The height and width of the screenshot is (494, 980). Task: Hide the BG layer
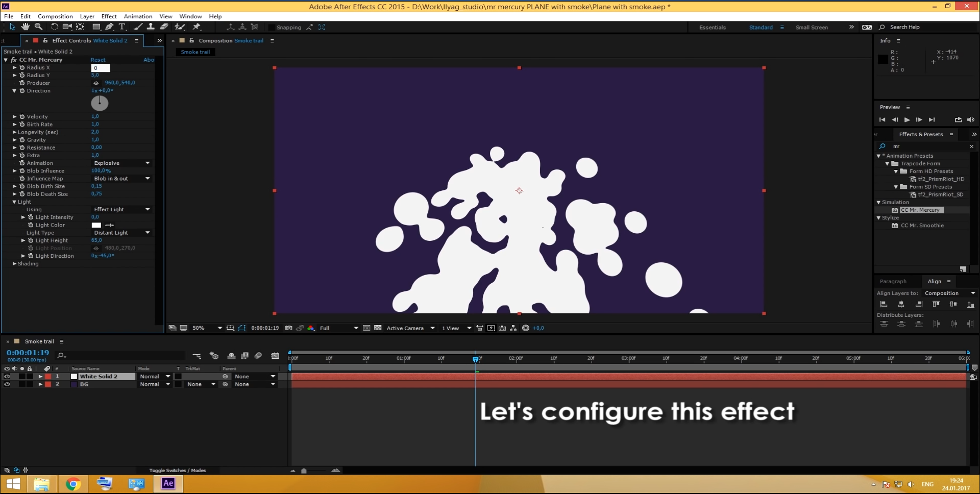[7, 384]
